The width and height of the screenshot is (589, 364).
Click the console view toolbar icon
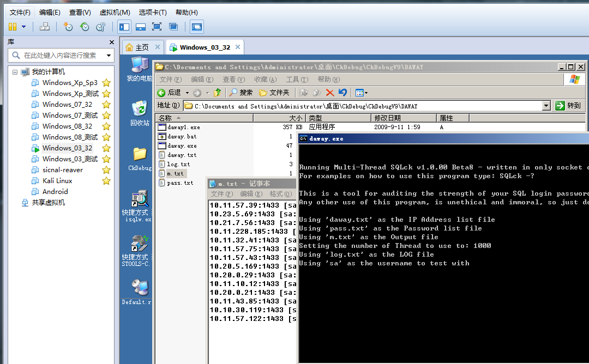point(197,27)
